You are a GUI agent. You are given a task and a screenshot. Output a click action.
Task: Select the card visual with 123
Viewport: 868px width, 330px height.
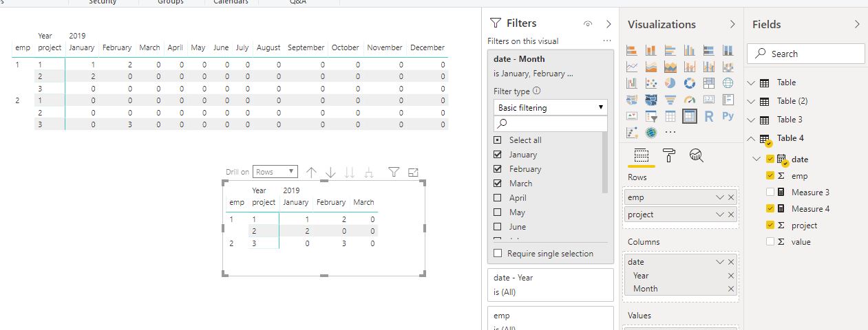pyautogui.click(x=708, y=100)
